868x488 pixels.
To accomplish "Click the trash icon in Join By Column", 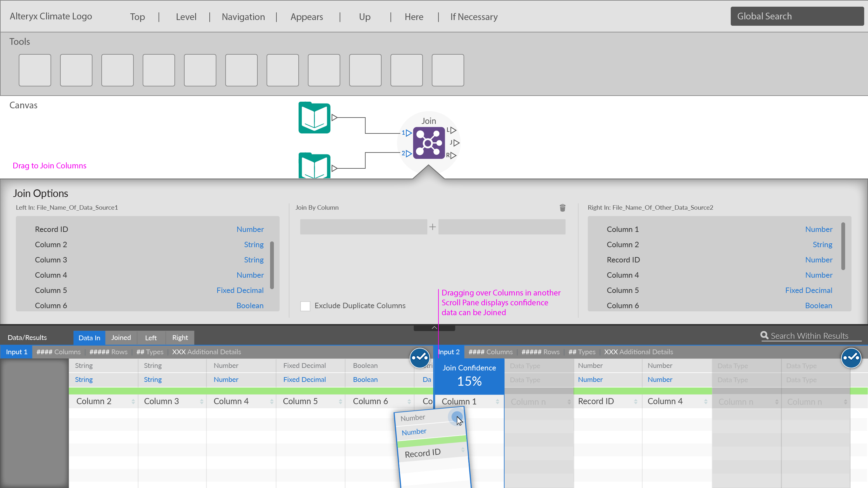I will click(x=562, y=207).
